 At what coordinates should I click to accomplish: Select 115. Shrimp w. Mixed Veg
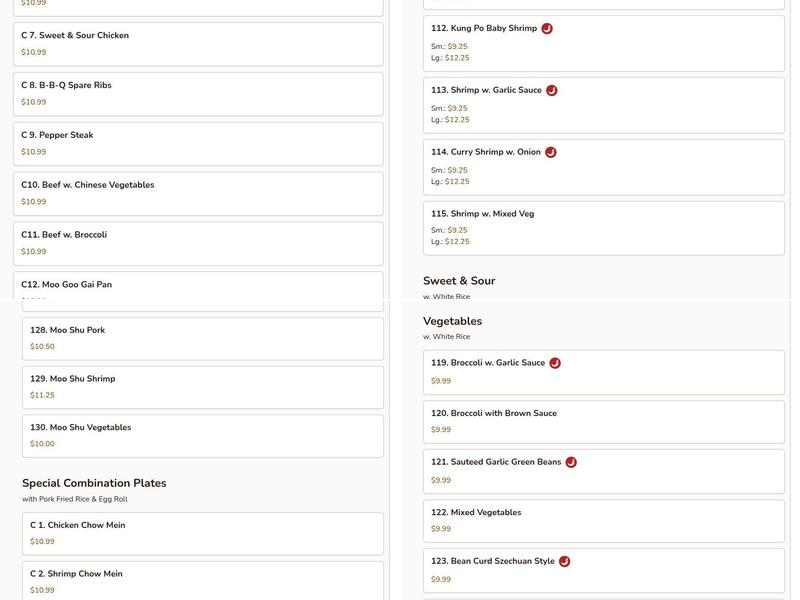(x=604, y=227)
